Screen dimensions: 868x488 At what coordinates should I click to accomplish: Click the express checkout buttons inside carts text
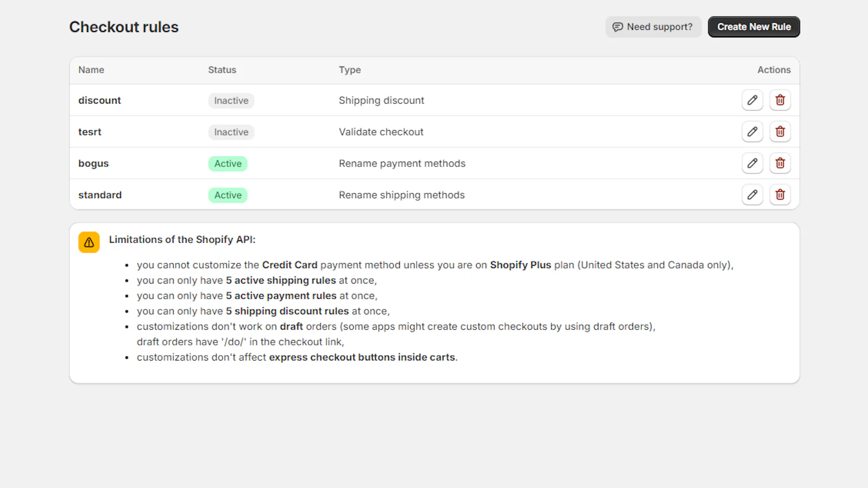coord(362,357)
